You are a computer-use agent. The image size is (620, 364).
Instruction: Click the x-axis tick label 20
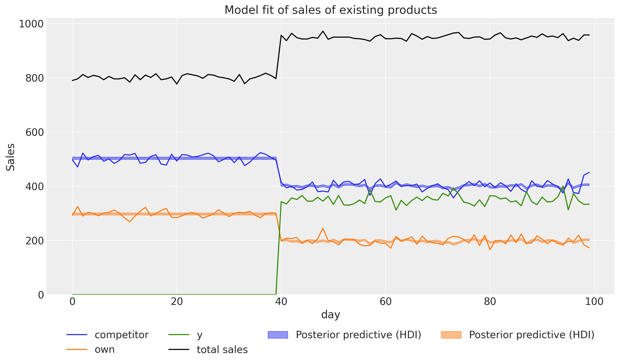click(177, 302)
